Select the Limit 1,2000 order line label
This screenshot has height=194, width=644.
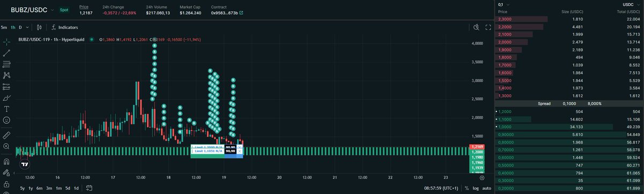tap(208, 146)
